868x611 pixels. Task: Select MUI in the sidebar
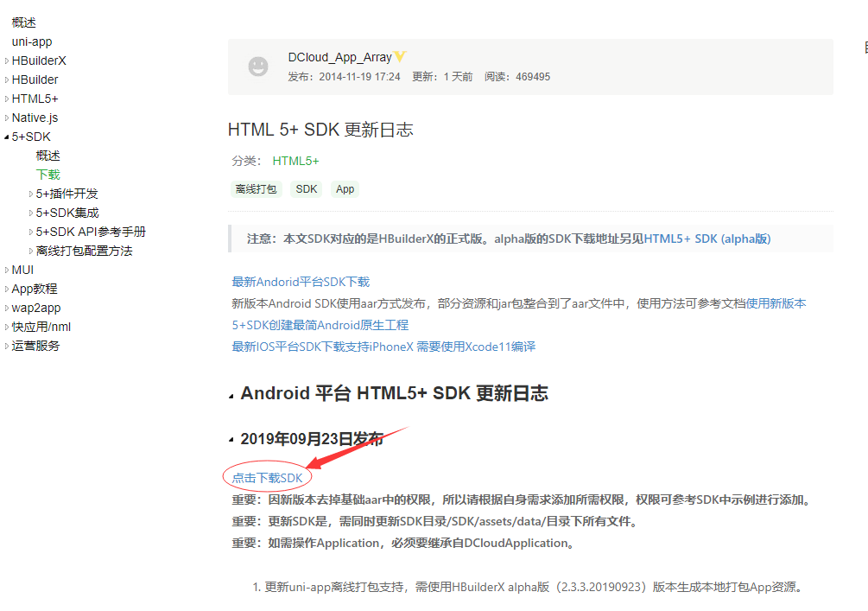pyautogui.click(x=22, y=270)
